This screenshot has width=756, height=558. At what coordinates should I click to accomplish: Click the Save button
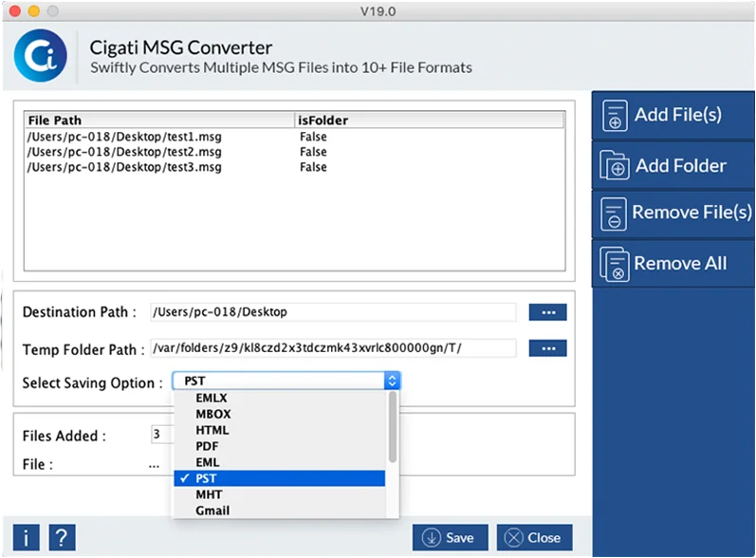click(x=450, y=537)
